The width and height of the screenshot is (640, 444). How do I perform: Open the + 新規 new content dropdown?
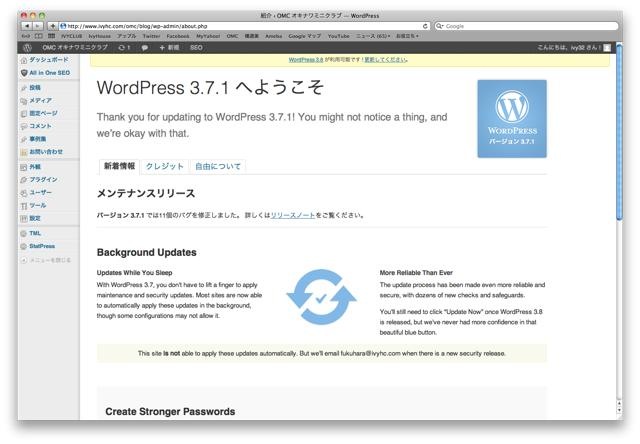click(169, 47)
